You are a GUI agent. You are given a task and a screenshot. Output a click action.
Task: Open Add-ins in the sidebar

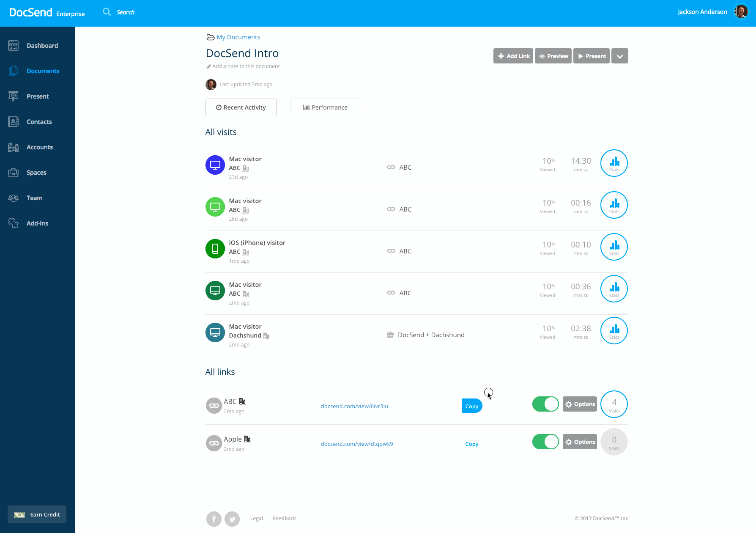point(37,223)
